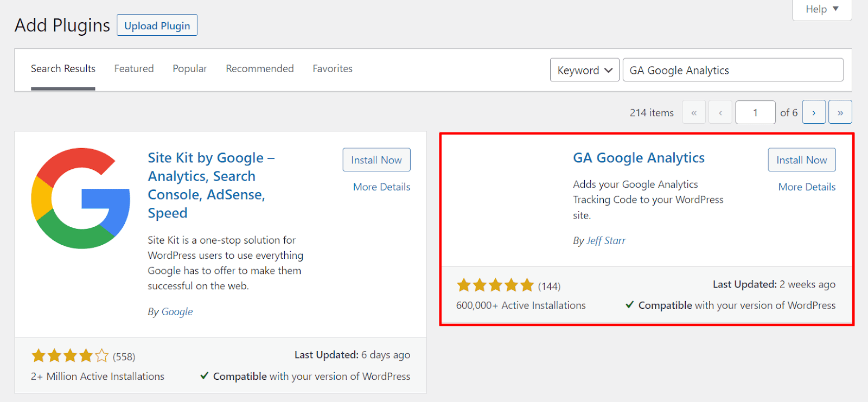Open the Favorites tab
868x402 pixels.
click(x=333, y=69)
